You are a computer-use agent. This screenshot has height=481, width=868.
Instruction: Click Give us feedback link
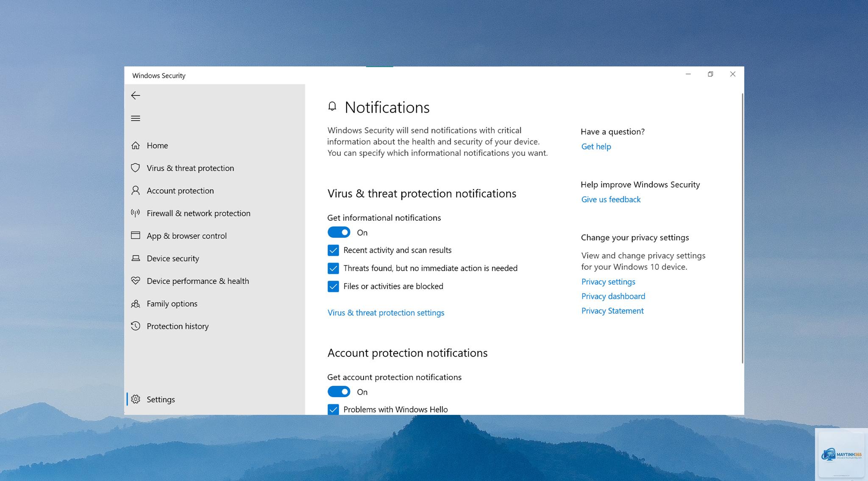[x=611, y=199]
